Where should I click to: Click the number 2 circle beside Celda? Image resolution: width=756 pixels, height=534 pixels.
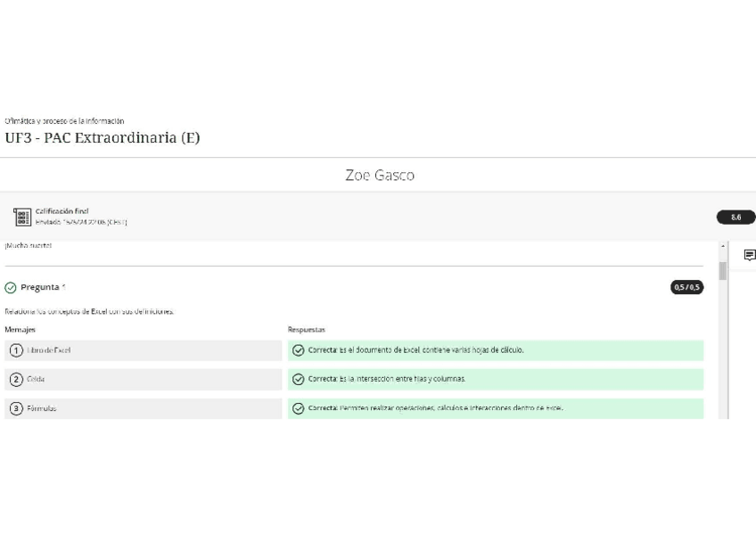click(16, 379)
